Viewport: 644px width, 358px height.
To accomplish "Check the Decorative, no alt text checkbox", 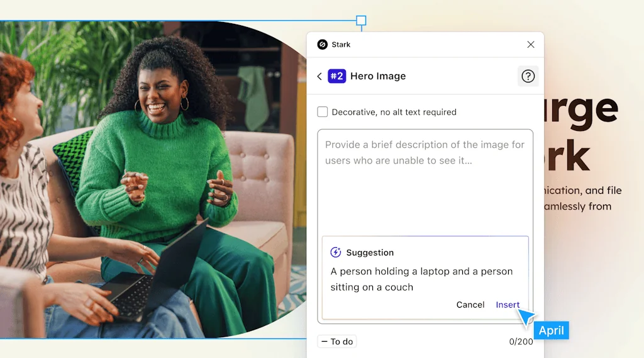I will 323,112.
